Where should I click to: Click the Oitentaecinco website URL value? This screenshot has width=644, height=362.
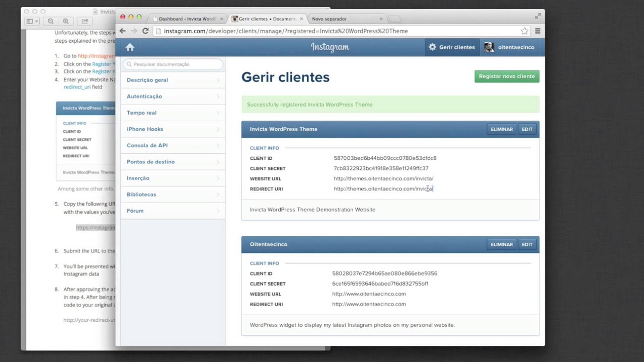pos(369,294)
